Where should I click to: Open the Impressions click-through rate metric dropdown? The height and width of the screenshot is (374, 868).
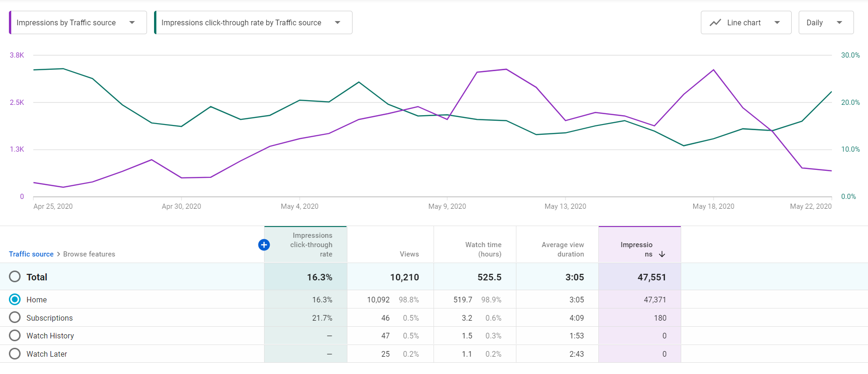point(253,22)
